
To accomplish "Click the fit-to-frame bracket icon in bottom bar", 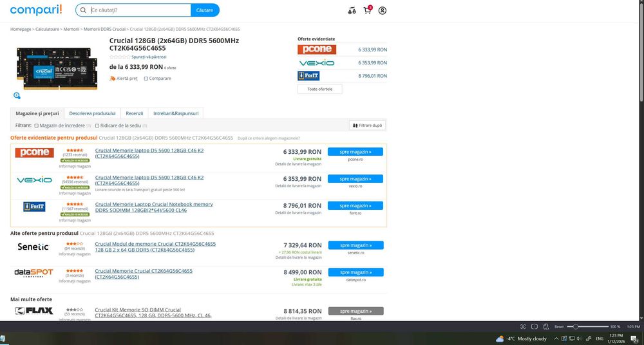I will coord(535,326).
